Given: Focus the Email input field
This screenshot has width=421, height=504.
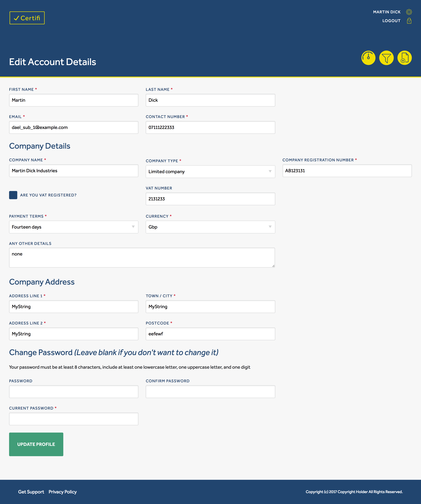Looking at the screenshot, I should 73,127.
